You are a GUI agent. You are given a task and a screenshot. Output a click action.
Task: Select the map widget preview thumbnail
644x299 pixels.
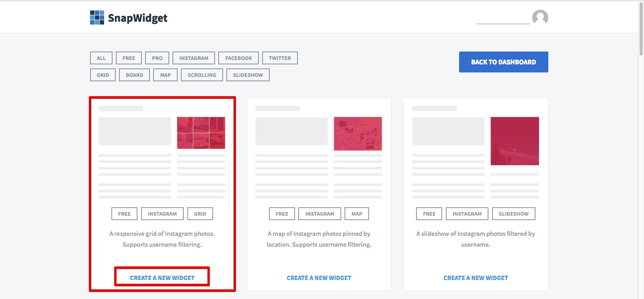coord(358,134)
